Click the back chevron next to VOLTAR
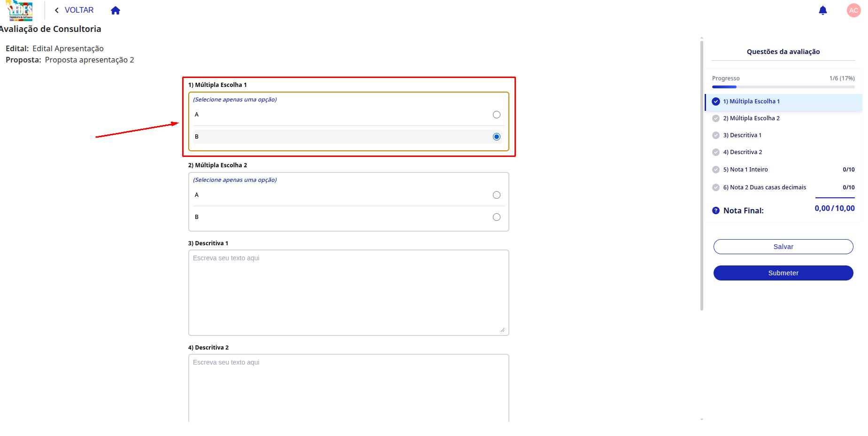Viewport: 868px width, 436px height. [x=57, y=10]
